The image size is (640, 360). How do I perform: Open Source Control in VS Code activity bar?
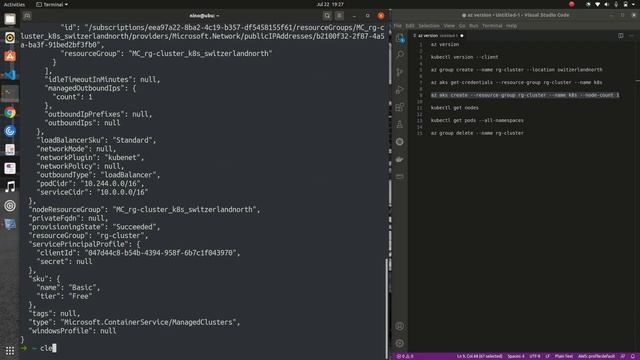point(400,72)
